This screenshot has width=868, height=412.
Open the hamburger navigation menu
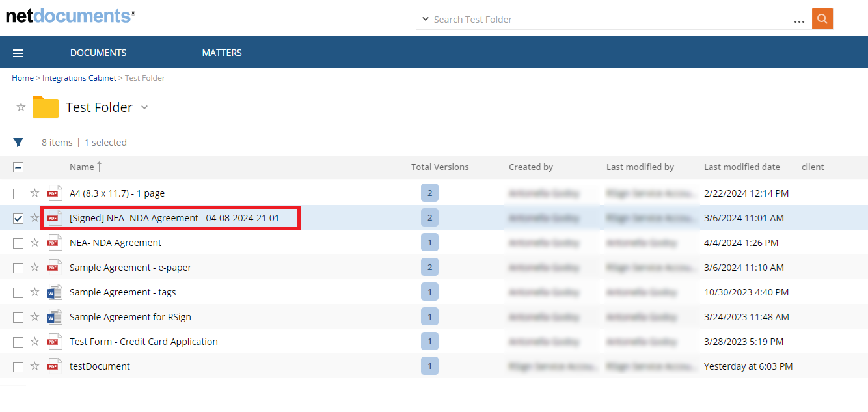tap(18, 53)
